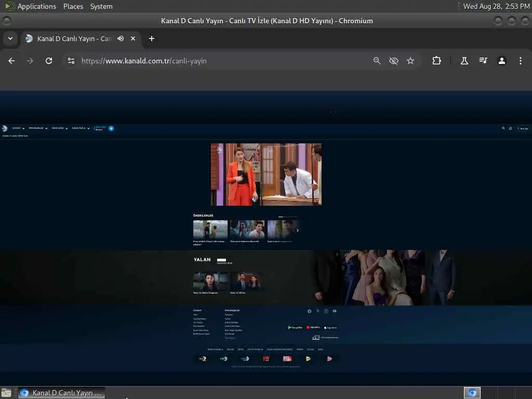Open the second Önerilenler thumbnail
532x399 pixels.
247,230
